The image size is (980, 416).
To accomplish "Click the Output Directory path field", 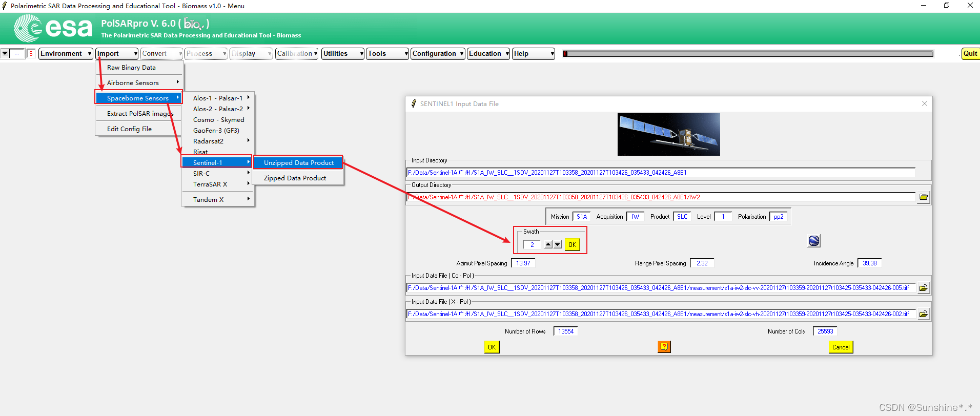I will (661, 197).
